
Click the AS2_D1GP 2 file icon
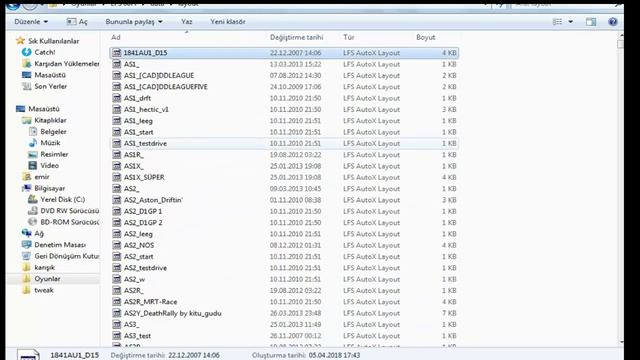click(x=117, y=222)
